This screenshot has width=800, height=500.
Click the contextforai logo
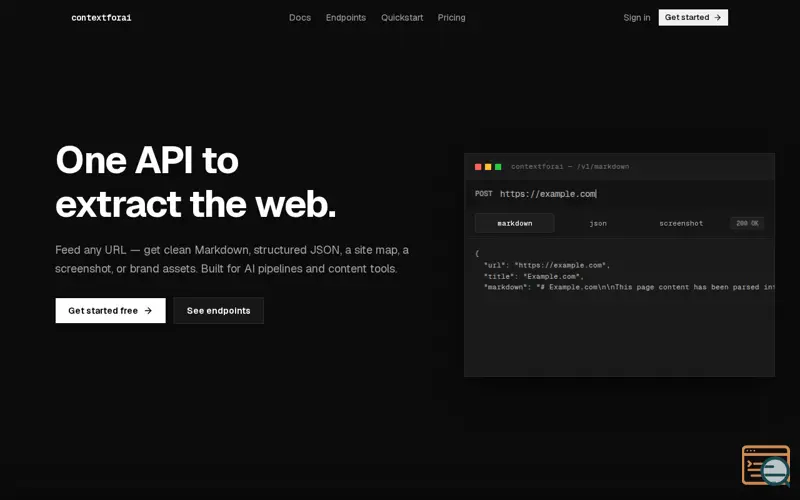pyautogui.click(x=101, y=18)
